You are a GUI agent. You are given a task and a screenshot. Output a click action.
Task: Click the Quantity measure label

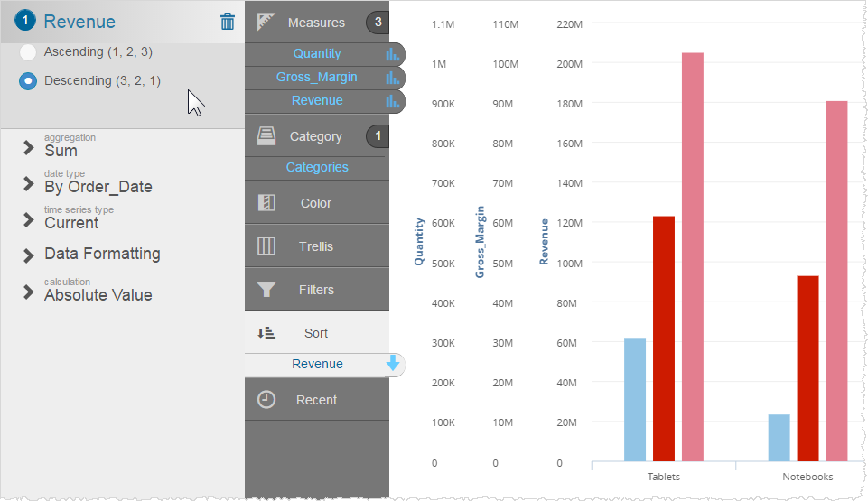click(317, 53)
